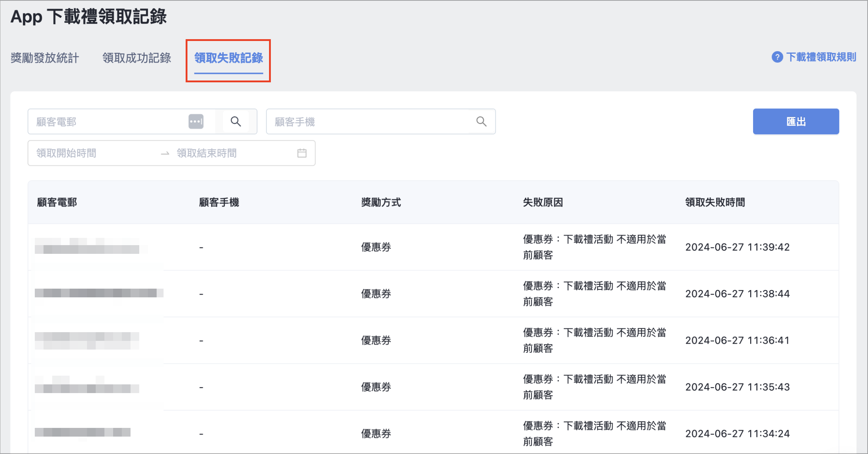The height and width of the screenshot is (454, 868).
Task: Click the failure reason in the 11:38:44 row
Action: click(595, 294)
